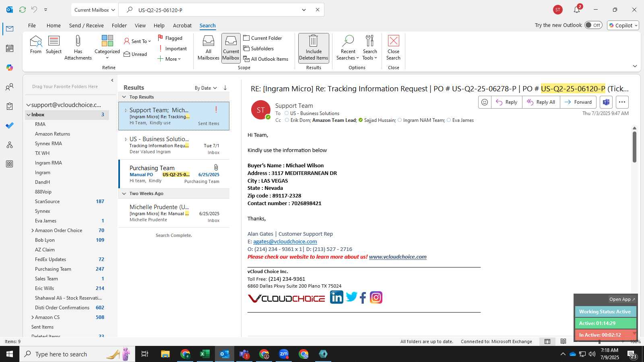
Task: Clear the search box text
Action: (x=318, y=10)
